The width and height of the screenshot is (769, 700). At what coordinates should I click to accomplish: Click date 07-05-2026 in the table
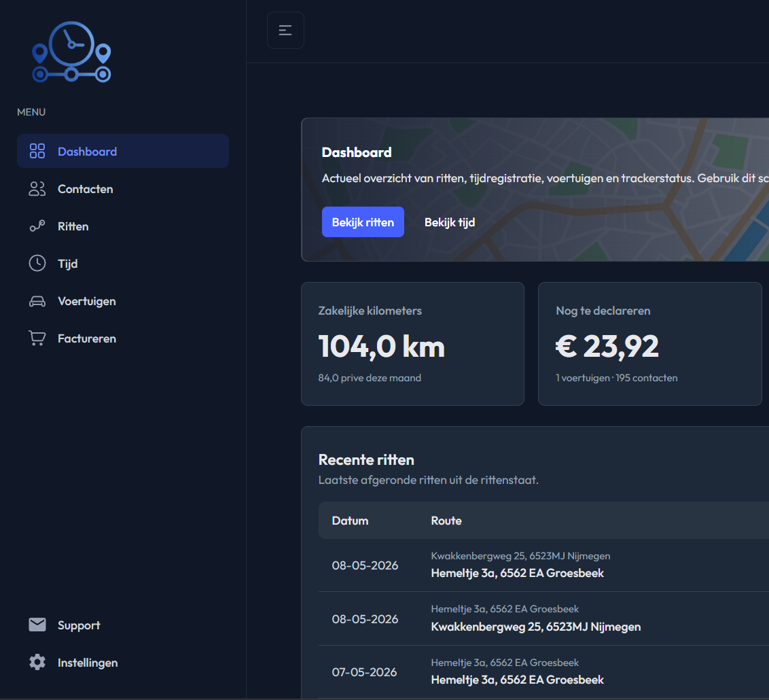point(364,672)
